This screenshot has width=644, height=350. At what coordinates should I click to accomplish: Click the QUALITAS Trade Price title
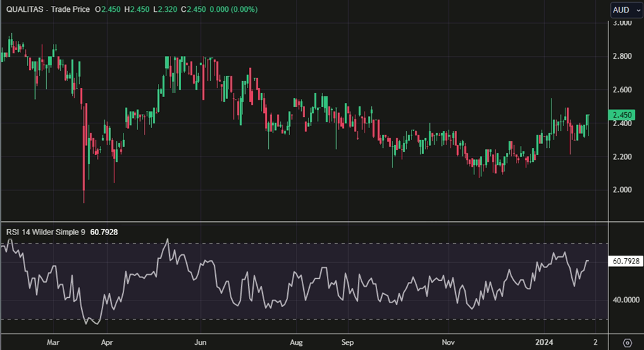(48, 9)
